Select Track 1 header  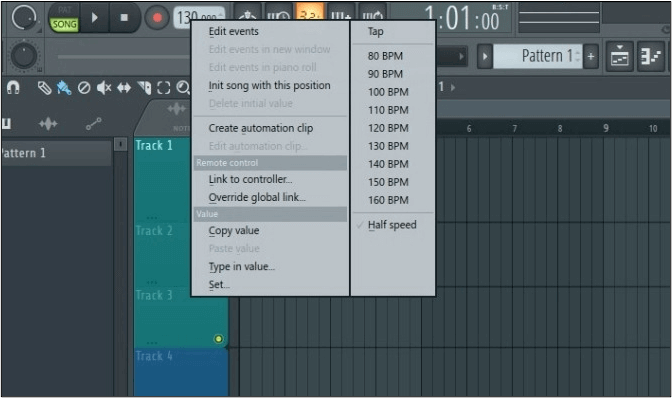[162, 179]
